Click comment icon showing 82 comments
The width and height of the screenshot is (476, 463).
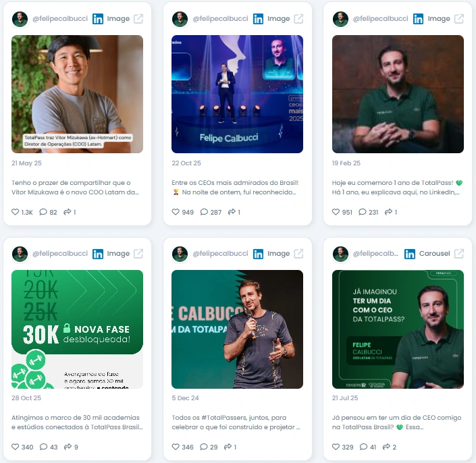coord(43,212)
